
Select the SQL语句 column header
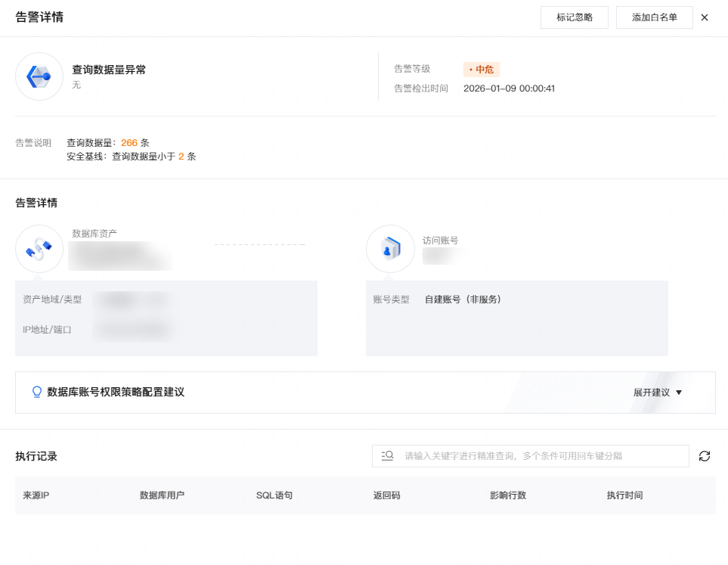tap(274, 495)
